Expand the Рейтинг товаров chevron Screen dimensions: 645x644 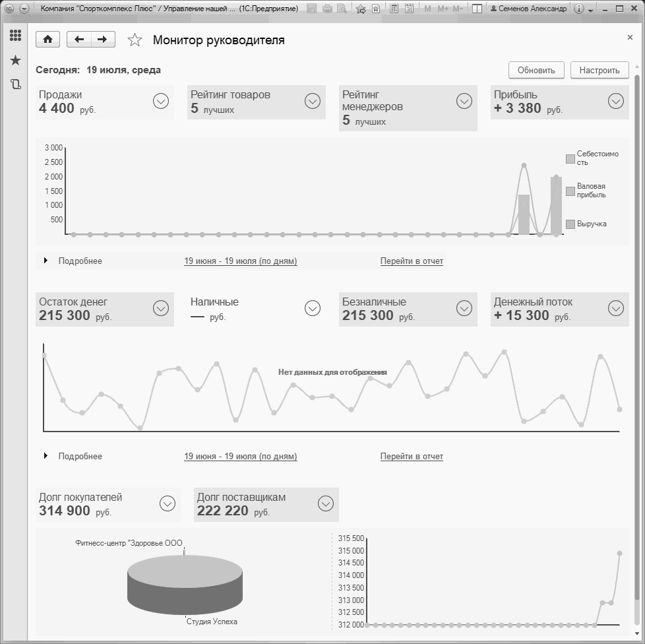tap(313, 101)
